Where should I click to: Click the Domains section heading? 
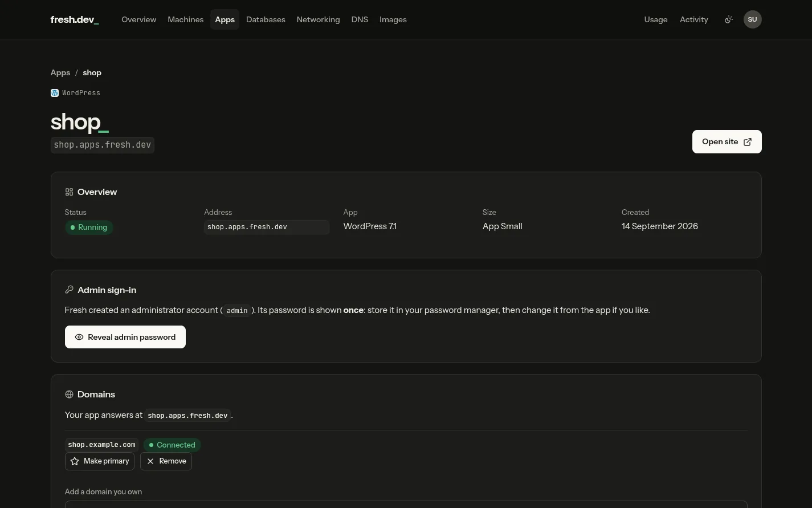[96, 395]
